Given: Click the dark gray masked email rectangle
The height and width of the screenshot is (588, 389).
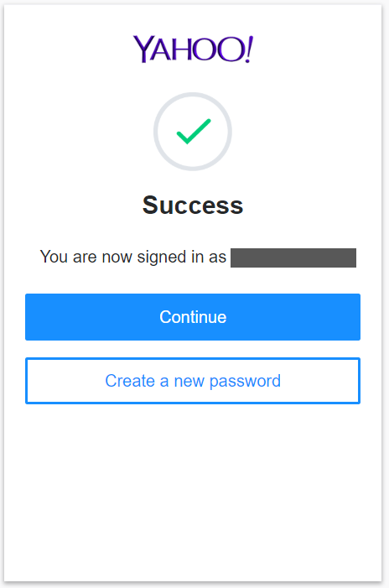Looking at the screenshot, I should (293, 258).
